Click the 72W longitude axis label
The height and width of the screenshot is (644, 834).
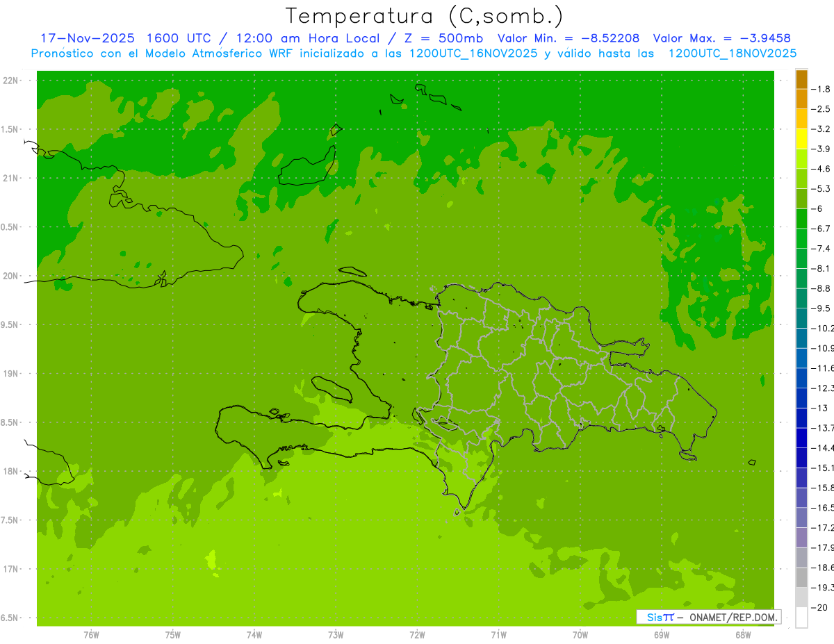point(418,635)
